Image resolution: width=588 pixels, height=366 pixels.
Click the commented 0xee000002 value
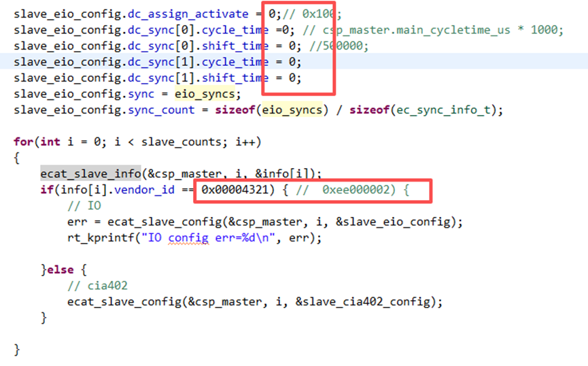click(x=356, y=190)
